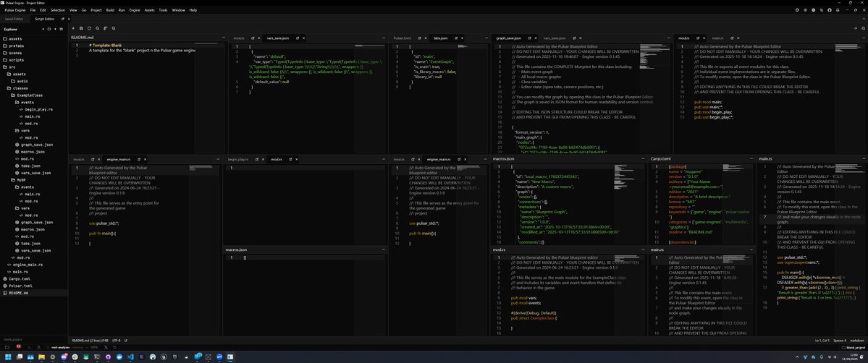Click the notification bell icon in title bar
This screenshot has width=868, height=363.
click(838, 10)
